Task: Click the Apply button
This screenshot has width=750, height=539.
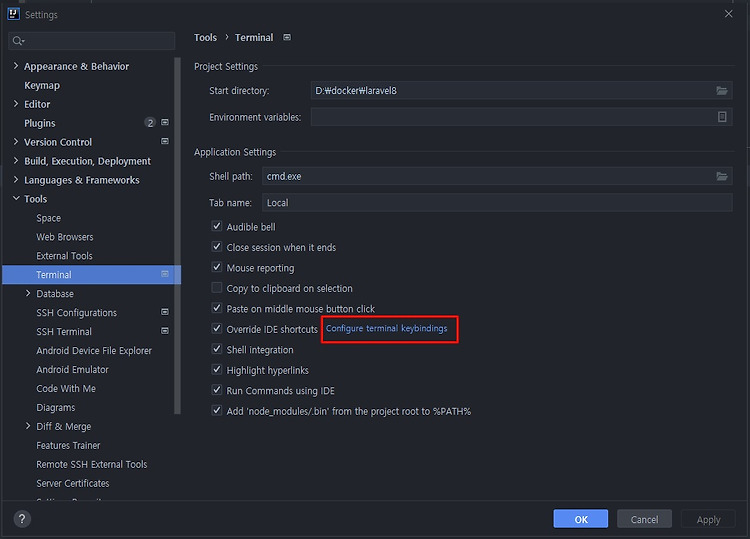Action: click(x=708, y=519)
